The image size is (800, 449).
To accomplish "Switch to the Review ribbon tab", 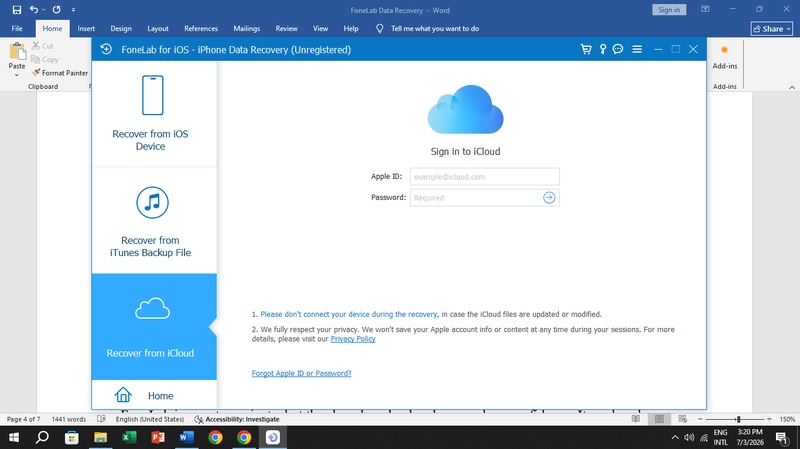I will [286, 29].
